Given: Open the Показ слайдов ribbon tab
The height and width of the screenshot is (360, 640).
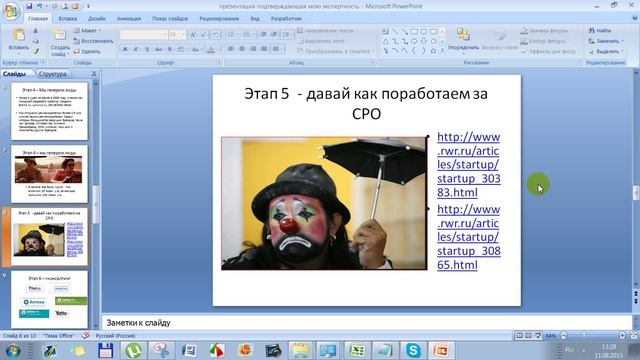Looking at the screenshot, I should [x=170, y=18].
